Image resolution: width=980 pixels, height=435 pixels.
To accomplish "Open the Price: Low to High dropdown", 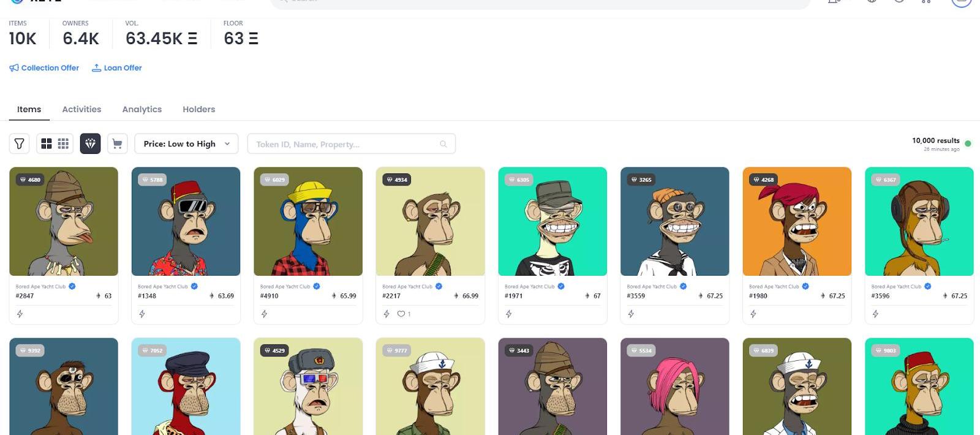I will click(186, 143).
